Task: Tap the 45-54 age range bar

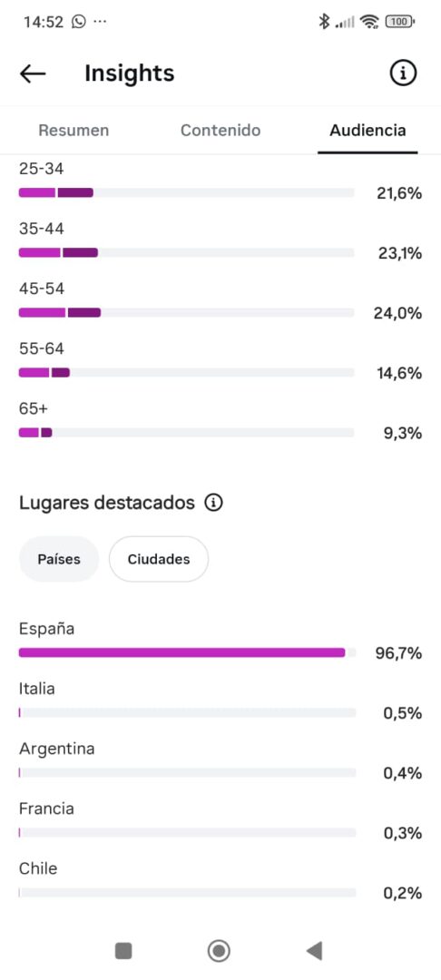Action: click(187, 312)
